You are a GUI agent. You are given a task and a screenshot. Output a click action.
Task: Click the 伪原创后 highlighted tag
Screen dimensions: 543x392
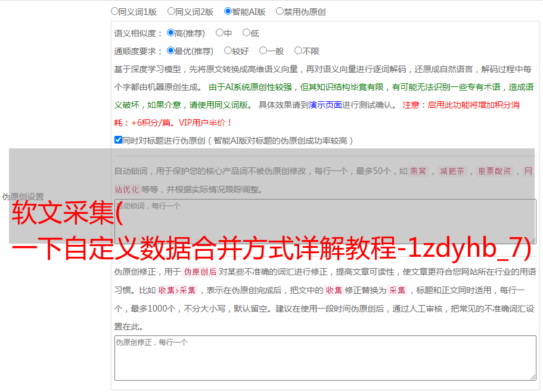[200, 272]
